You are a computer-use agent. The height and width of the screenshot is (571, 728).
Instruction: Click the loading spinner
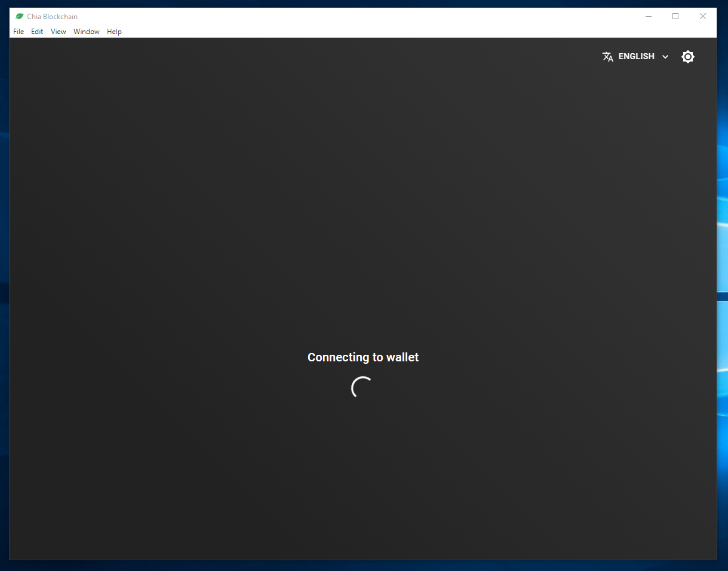coord(363,388)
